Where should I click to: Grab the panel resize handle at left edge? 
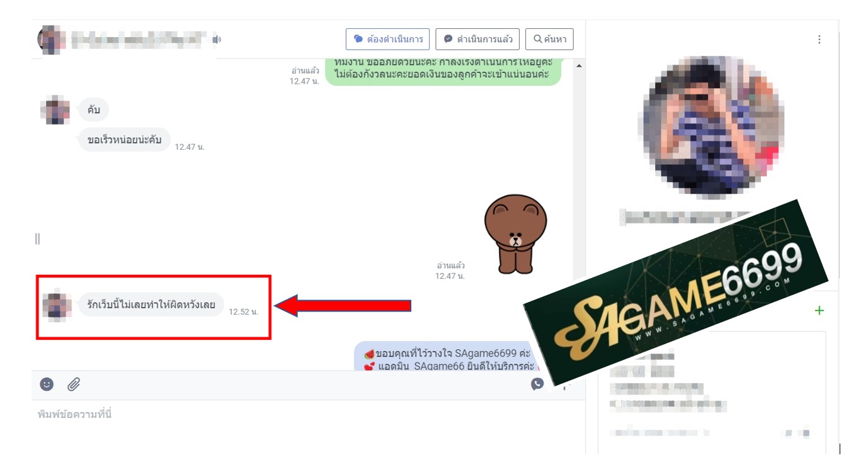point(37,238)
